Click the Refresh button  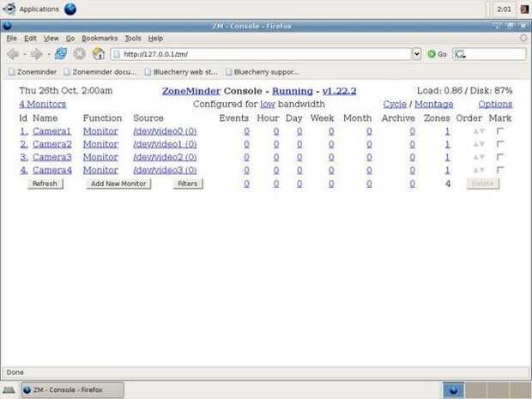tap(45, 184)
